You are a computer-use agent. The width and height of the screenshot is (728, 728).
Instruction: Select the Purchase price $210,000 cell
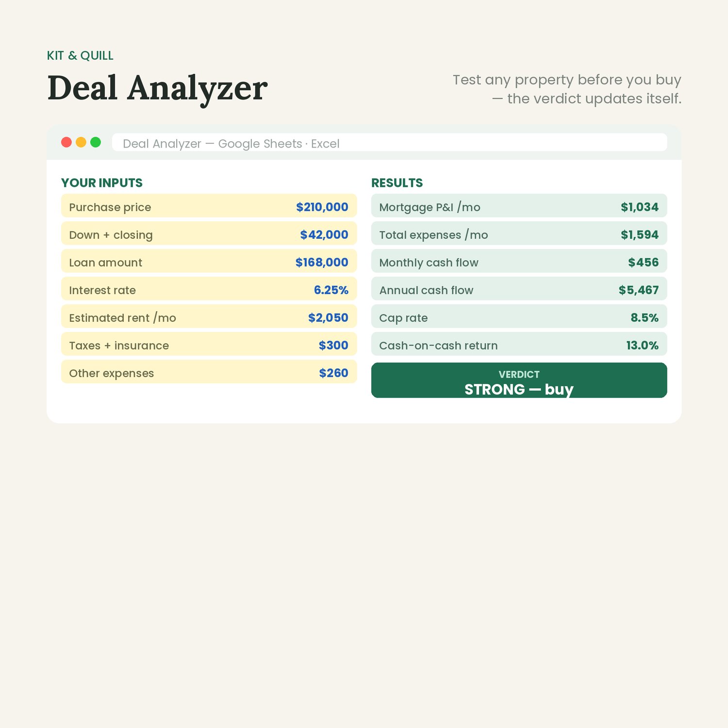pos(209,206)
